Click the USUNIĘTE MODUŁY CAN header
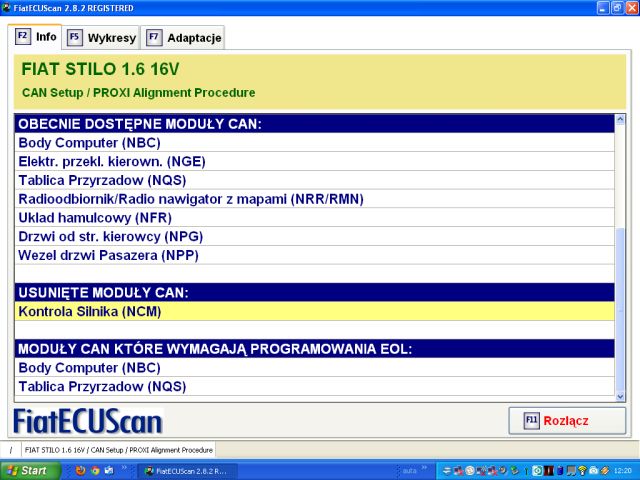640x480 pixels. coord(314,293)
